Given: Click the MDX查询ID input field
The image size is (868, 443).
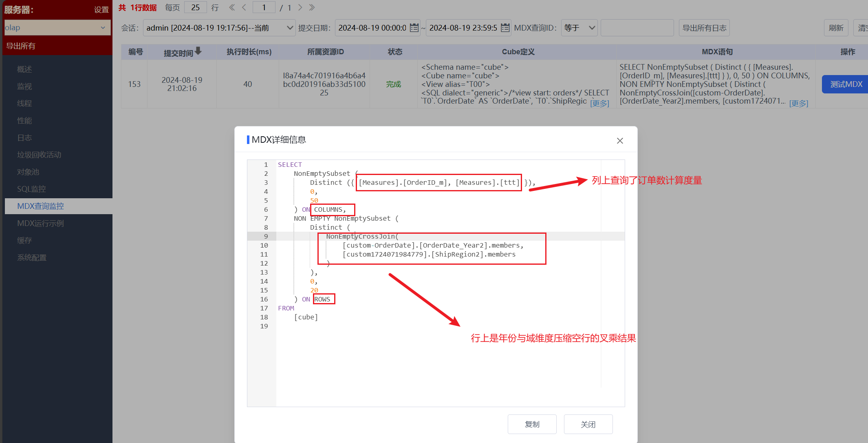Looking at the screenshot, I should point(637,28).
